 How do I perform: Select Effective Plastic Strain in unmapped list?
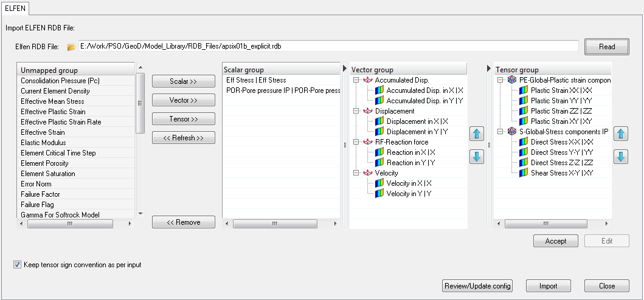53,112
